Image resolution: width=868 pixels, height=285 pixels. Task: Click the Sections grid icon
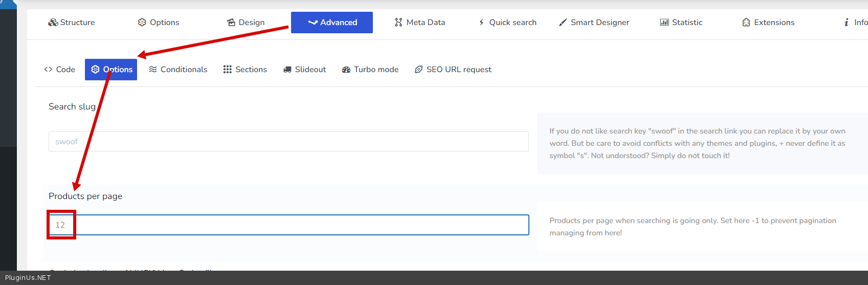(228, 70)
